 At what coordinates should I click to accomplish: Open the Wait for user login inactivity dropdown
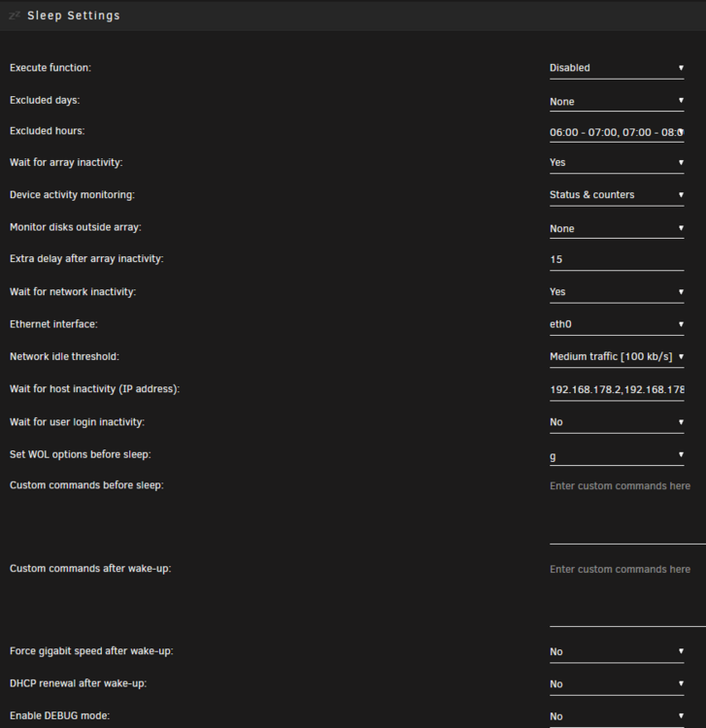point(617,423)
